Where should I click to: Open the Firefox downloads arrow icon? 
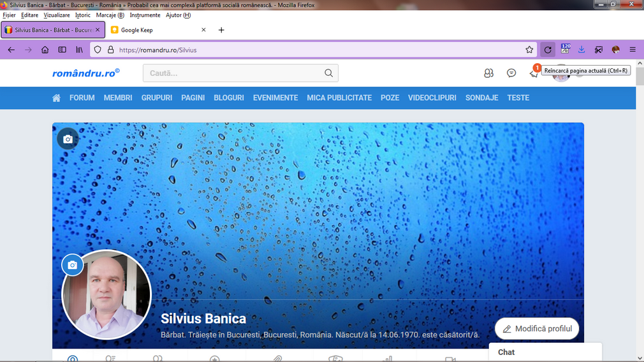click(582, 50)
